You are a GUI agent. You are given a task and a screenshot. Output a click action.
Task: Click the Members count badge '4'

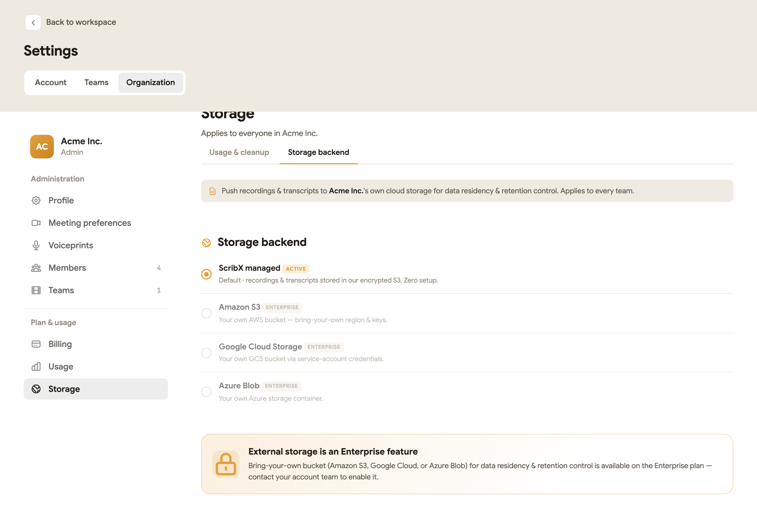tap(159, 268)
